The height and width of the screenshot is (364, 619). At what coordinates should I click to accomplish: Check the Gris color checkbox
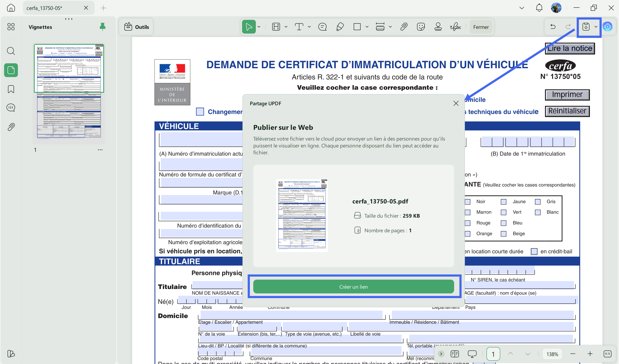coord(538,202)
